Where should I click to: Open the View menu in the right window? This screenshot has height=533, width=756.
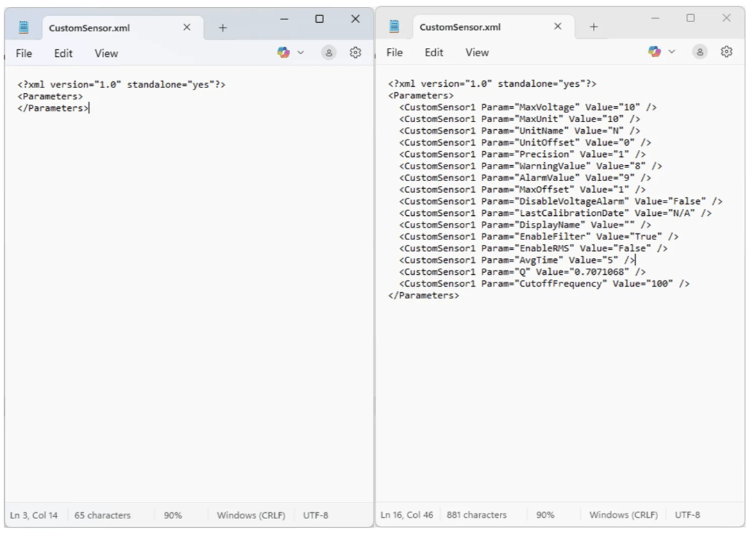(477, 52)
